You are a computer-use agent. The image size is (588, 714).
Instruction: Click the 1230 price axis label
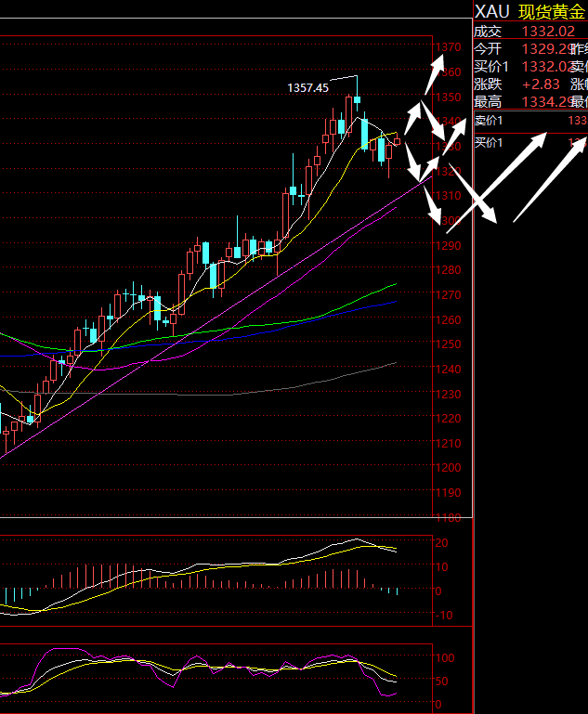pyautogui.click(x=449, y=394)
